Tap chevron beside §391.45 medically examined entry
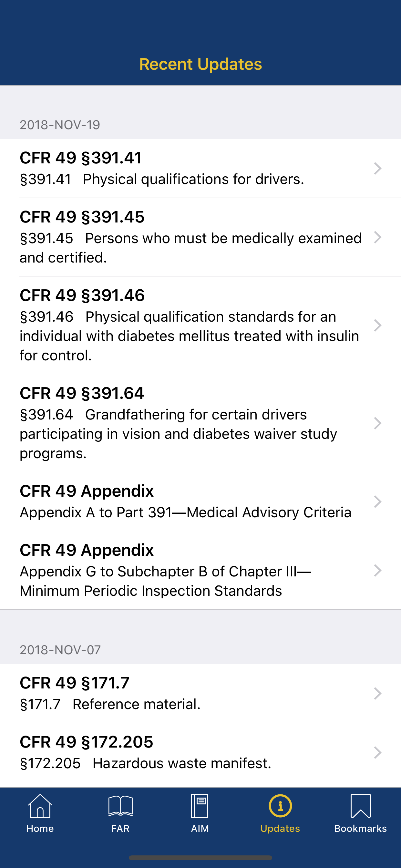The width and height of the screenshot is (401, 868). pos(378,237)
